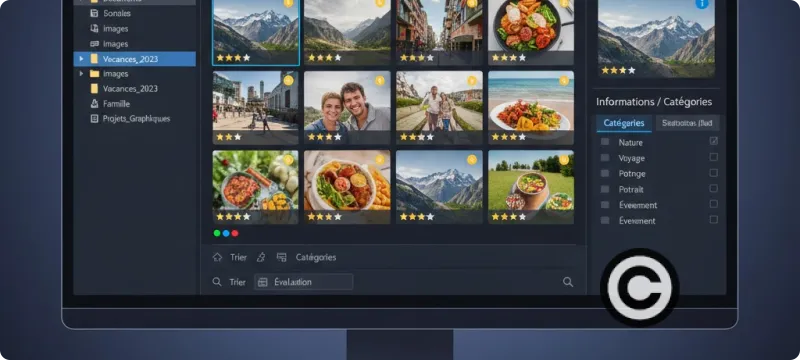The height and width of the screenshot is (360, 800).
Task: Tick the checkbox on the Nature row
Action: click(714, 141)
